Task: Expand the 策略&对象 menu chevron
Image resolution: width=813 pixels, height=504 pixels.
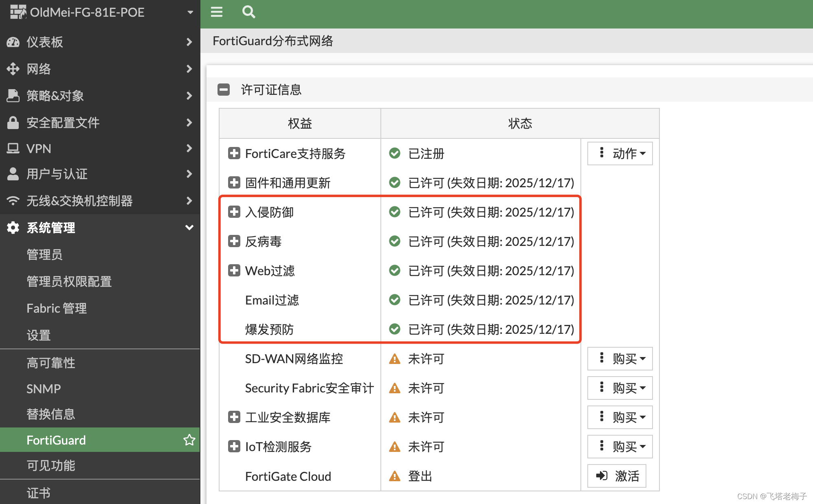Action: click(x=189, y=96)
